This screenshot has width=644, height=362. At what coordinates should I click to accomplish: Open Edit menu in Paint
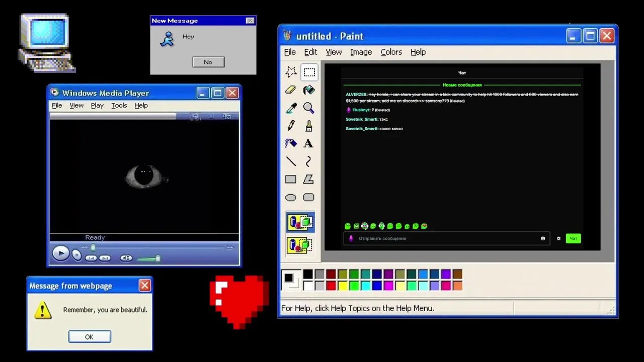[310, 52]
